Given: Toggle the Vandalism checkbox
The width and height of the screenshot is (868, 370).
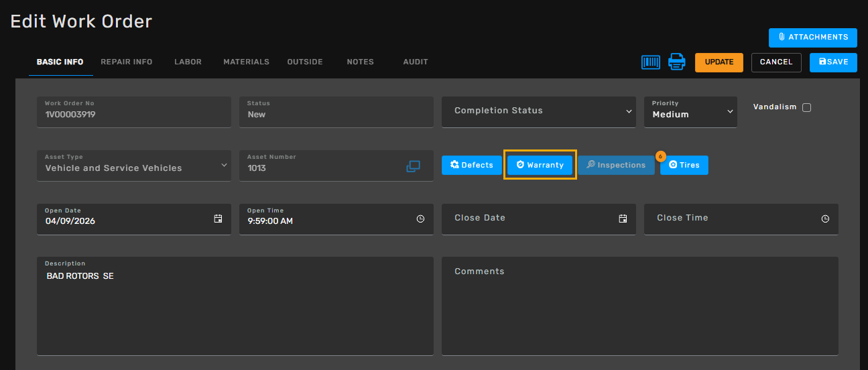Looking at the screenshot, I should coord(806,107).
